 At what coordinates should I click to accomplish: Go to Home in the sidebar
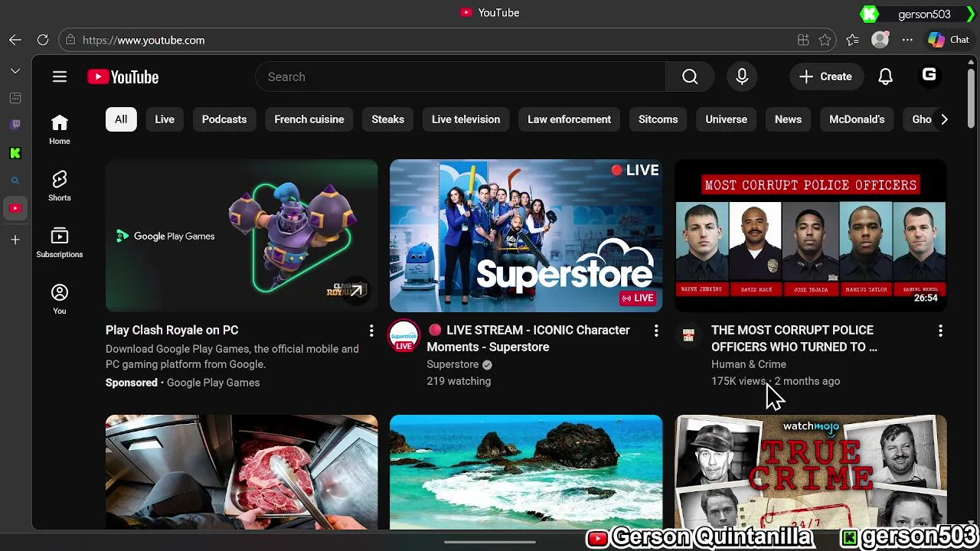pos(60,130)
